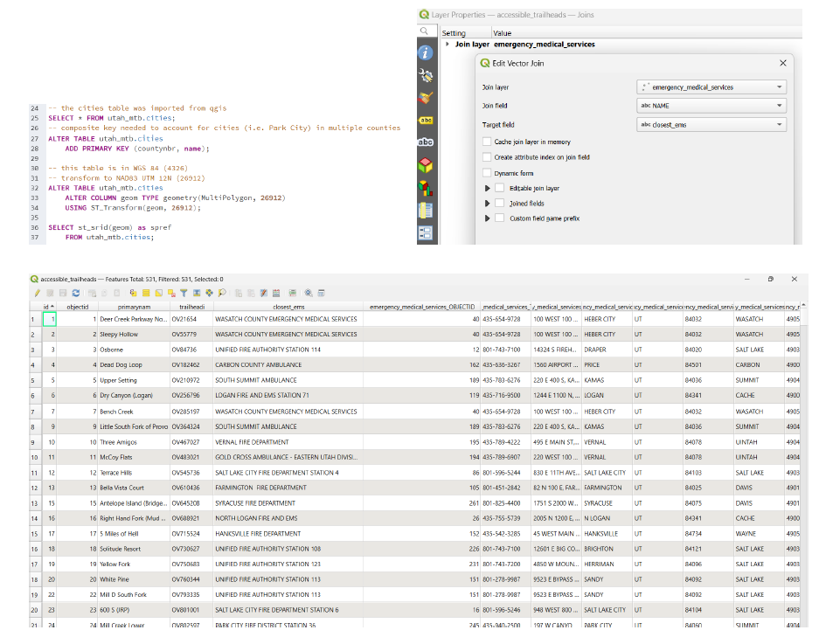Click cell Deer Creek Parkway No..

click(134, 319)
